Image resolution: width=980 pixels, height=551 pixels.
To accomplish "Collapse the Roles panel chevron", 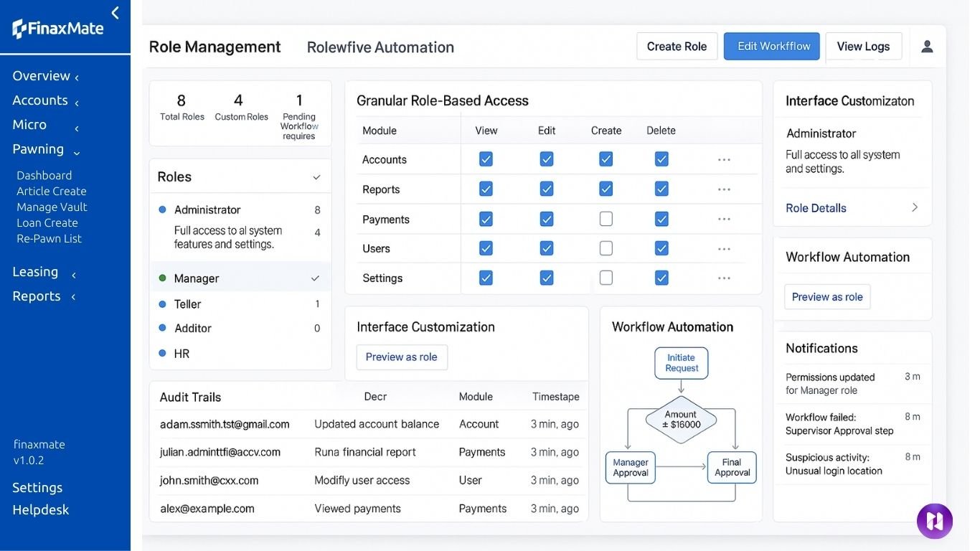I will [316, 177].
